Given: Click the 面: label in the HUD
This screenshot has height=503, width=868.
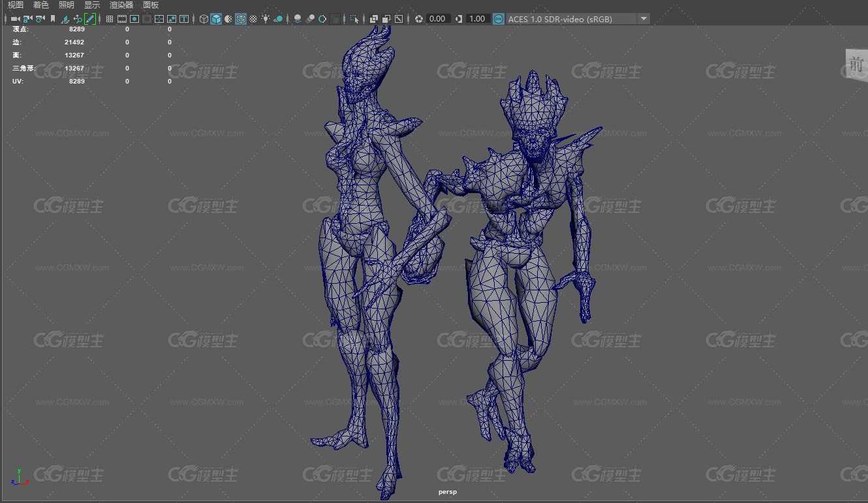Looking at the screenshot, I should coord(16,55).
